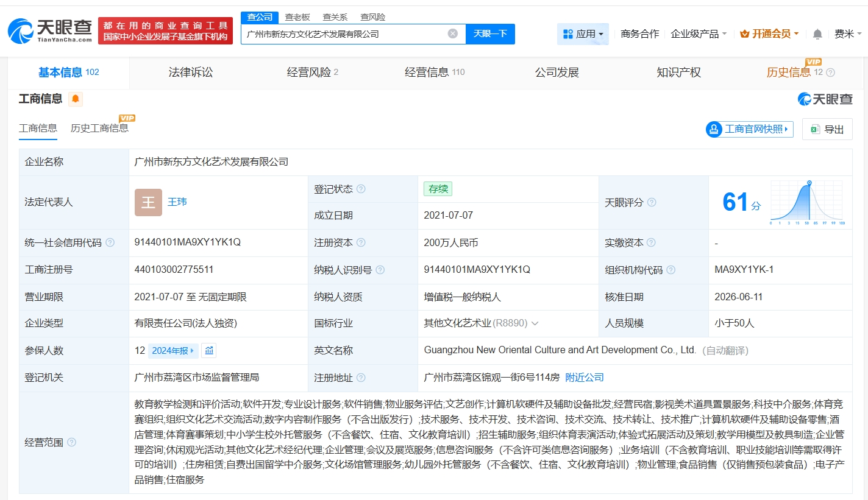
Task: Click organization code MA9XY1YK-1
Action: [x=744, y=269]
